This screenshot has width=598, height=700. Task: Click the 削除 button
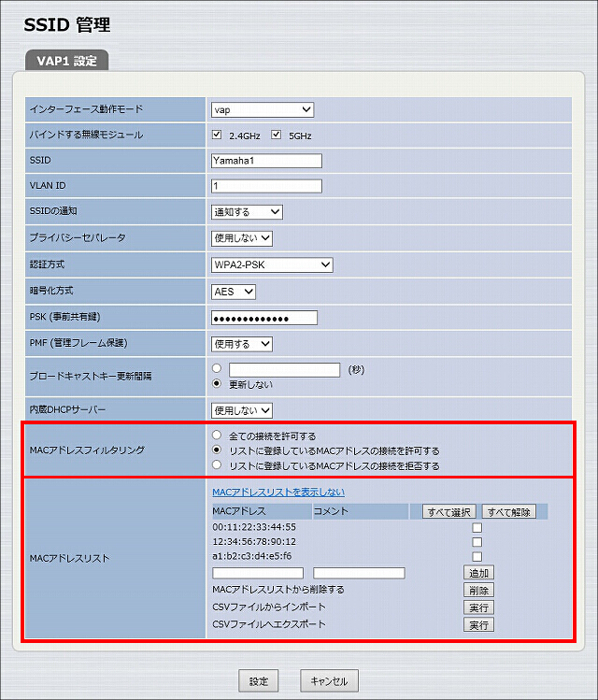(x=478, y=590)
